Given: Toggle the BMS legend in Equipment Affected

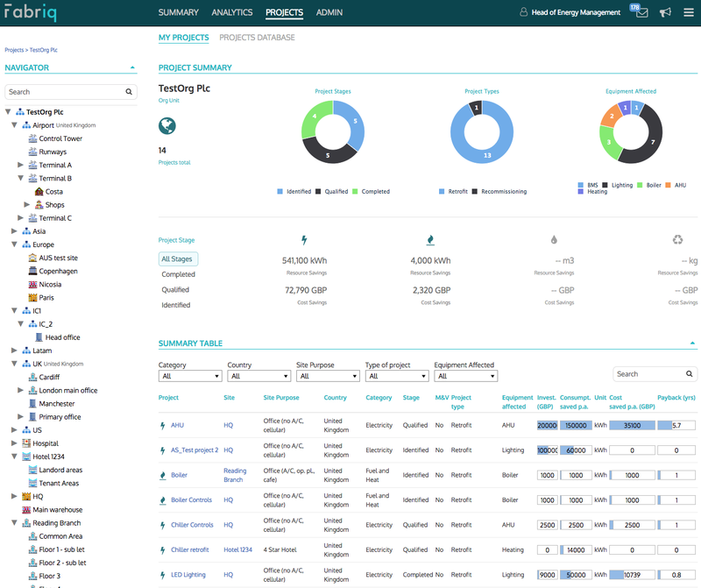Looking at the screenshot, I should (587, 185).
